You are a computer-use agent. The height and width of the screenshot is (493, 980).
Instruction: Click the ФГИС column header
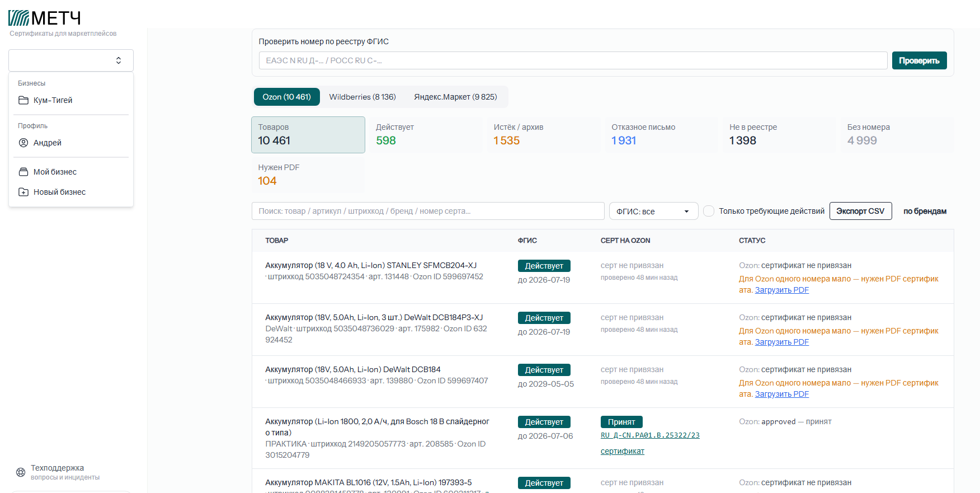pyautogui.click(x=527, y=241)
